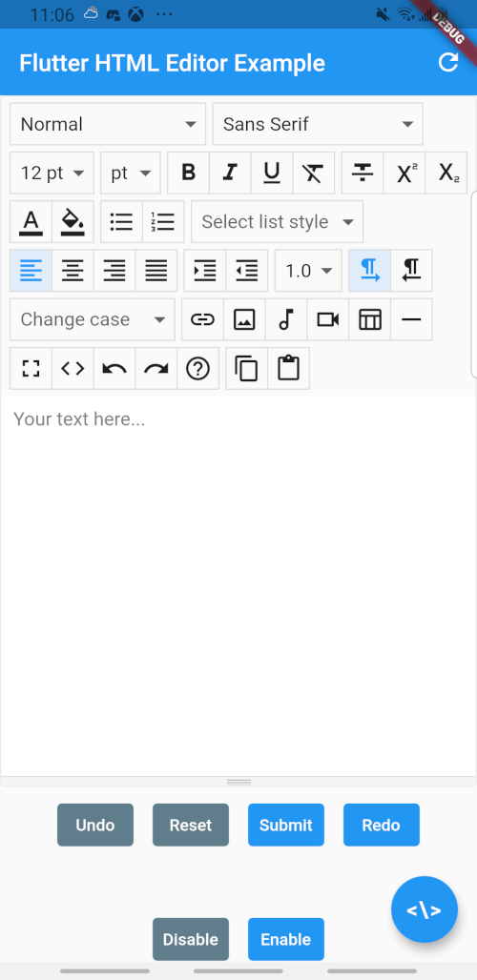Add a video using the camera icon
This screenshot has height=980, width=477.
click(327, 319)
